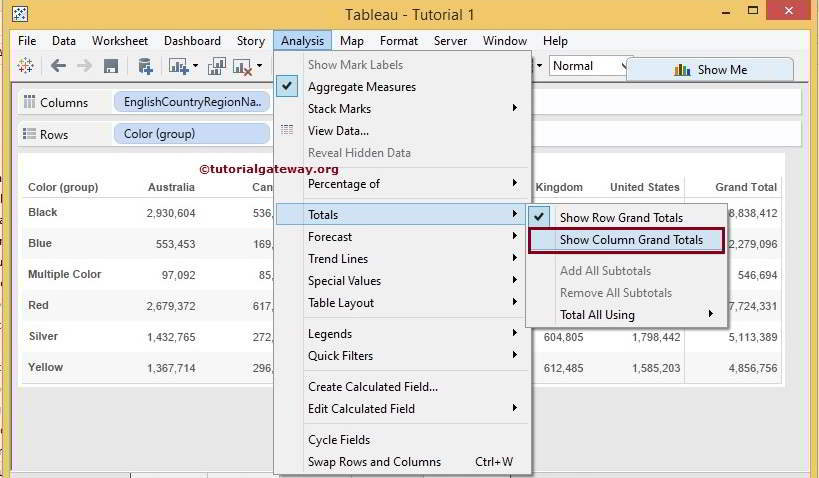Expand the Stack Marks submenu

click(x=515, y=108)
